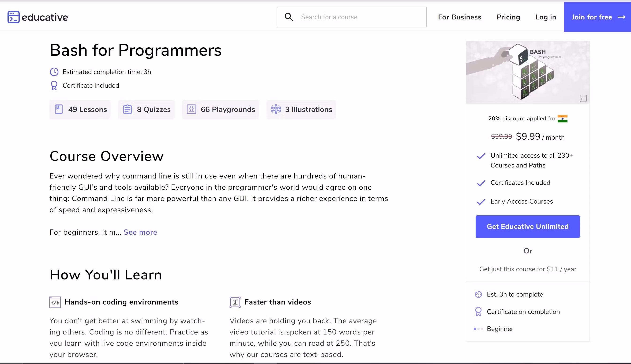Click the 49 Lessons badge text
631x364 pixels.
[87, 109]
